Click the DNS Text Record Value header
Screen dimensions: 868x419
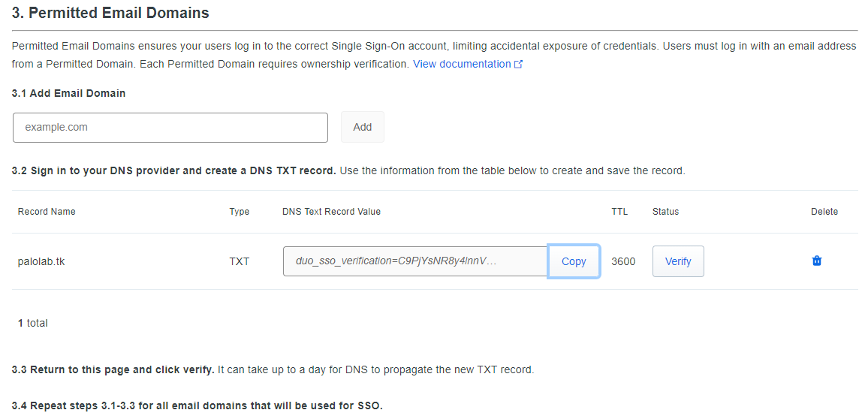click(x=331, y=212)
